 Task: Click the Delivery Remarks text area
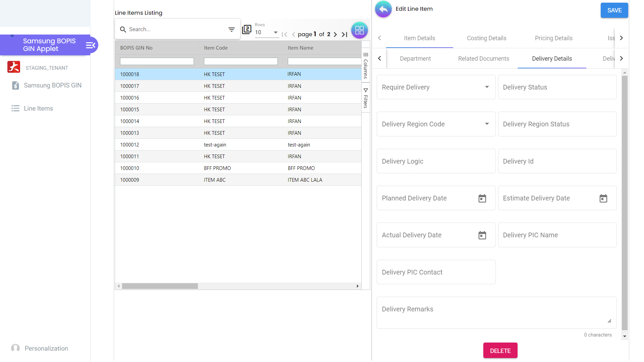click(496, 312)
